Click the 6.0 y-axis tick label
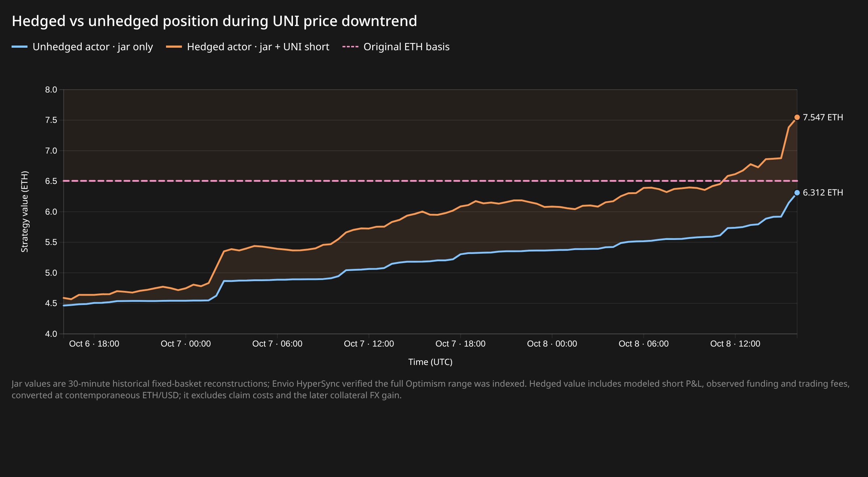 point(51,212)
